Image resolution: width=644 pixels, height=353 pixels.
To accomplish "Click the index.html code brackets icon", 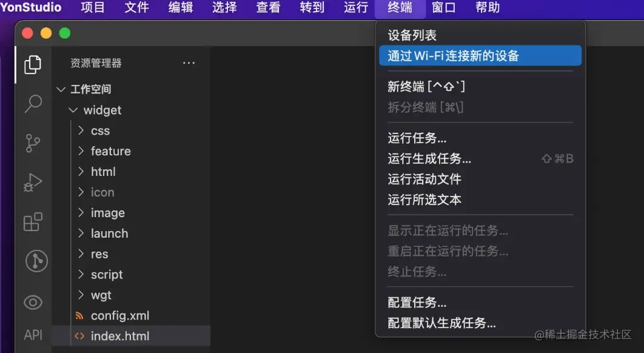I will tap(79, 336).
